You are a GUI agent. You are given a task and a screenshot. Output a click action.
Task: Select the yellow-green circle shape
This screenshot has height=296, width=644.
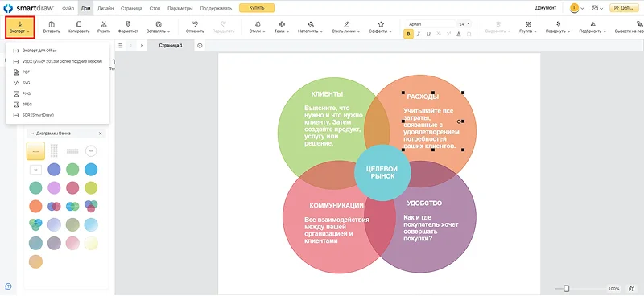coord(91,187)
